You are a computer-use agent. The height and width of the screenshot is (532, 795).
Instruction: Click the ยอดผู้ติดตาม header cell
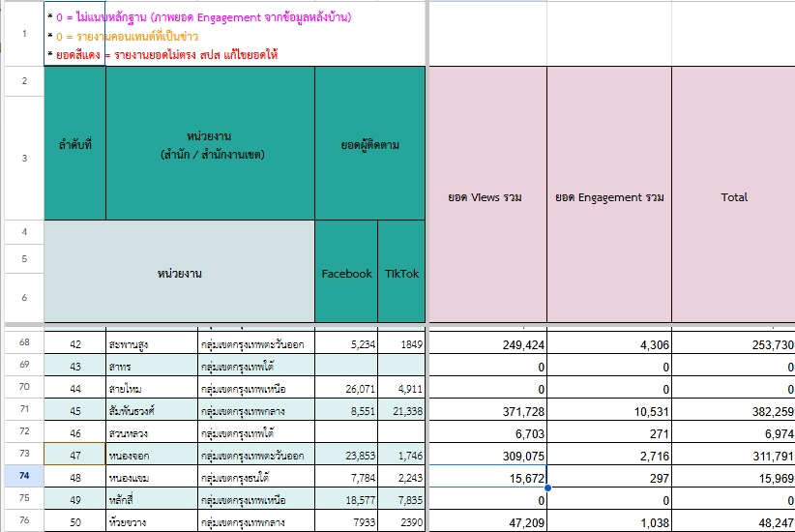click(369, 145)
